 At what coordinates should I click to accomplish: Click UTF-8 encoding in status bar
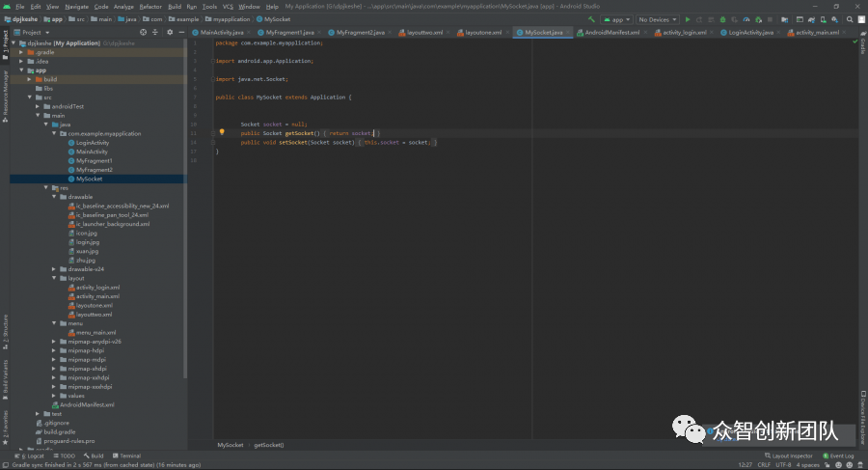pos(783,465)
